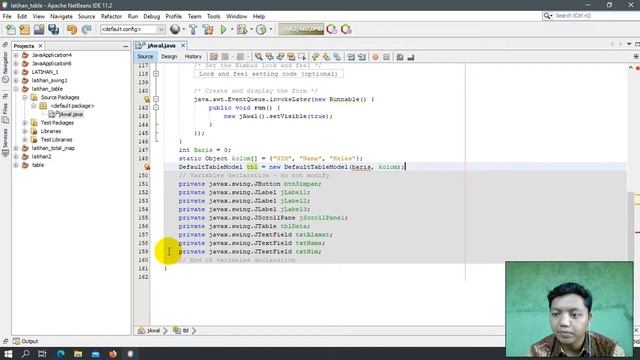Click the New File toolbar icon

11,29
